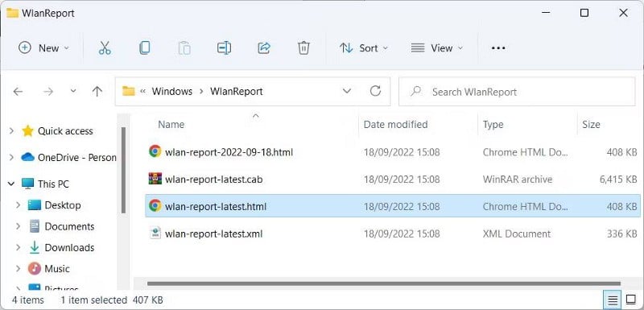The width and height of the screenshot is (644, 310).
Task: Click the Desktop folder icon in sidebar
Action: 35,205
